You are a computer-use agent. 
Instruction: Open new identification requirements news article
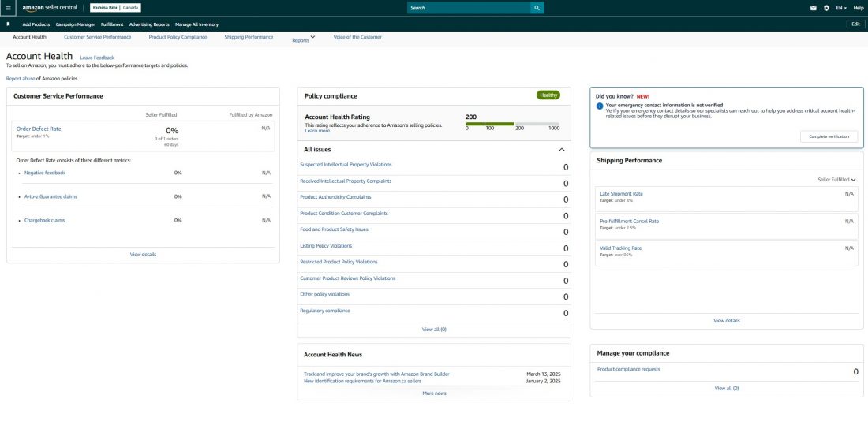pyautogui.click(x=363, y=381)
